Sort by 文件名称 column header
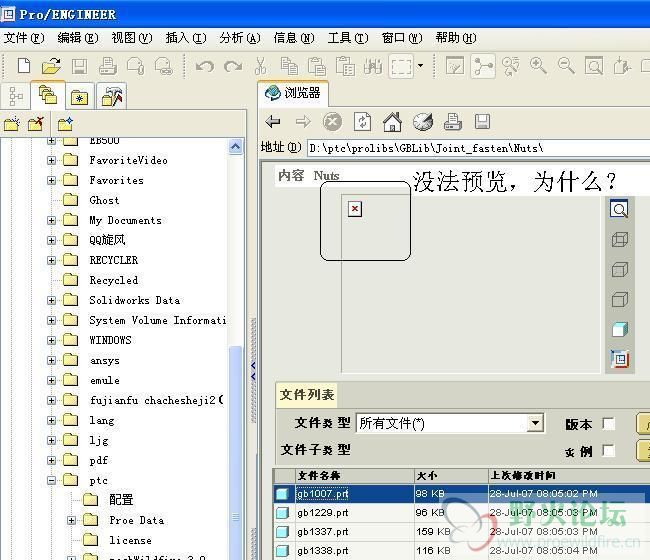Viewport: 650px width, 560px height. coord(354,475)
